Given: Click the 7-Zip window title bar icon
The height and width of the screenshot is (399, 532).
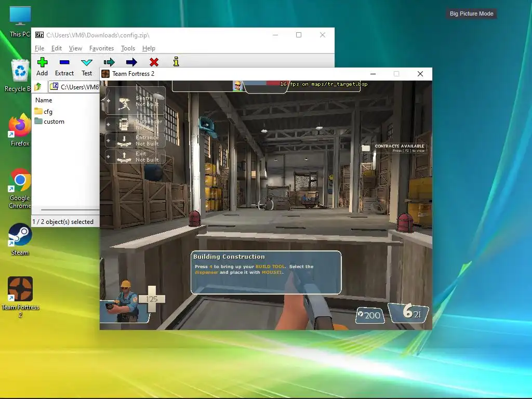Looking at the screenshot, I should coord(39,35).
